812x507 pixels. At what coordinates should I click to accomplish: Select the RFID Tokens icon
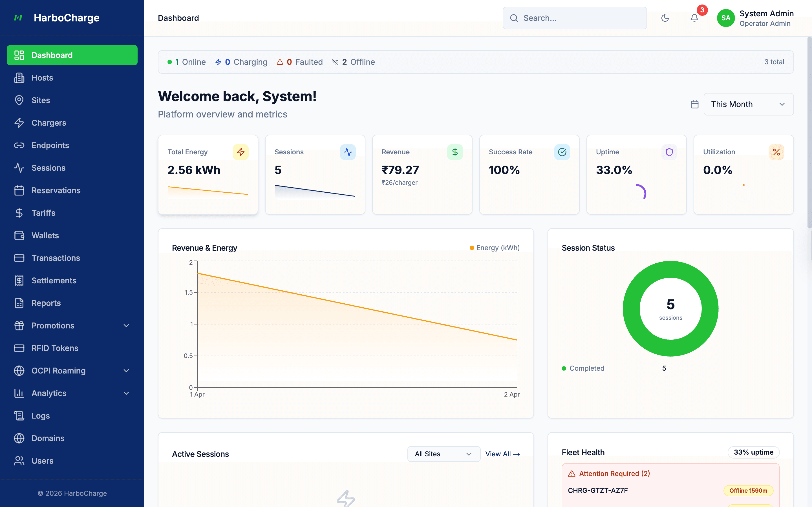coord(19,348)
